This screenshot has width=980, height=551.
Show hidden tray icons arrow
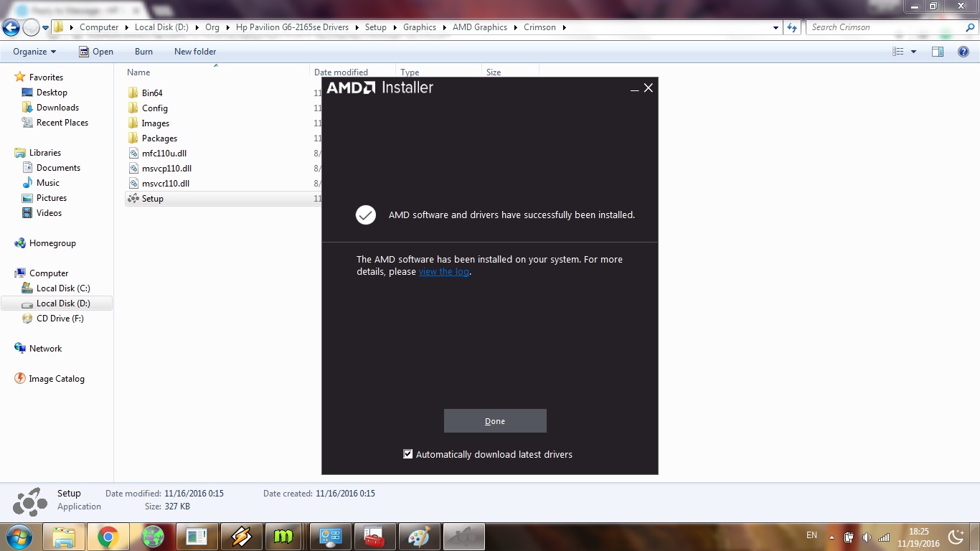(x=831, y=537)
